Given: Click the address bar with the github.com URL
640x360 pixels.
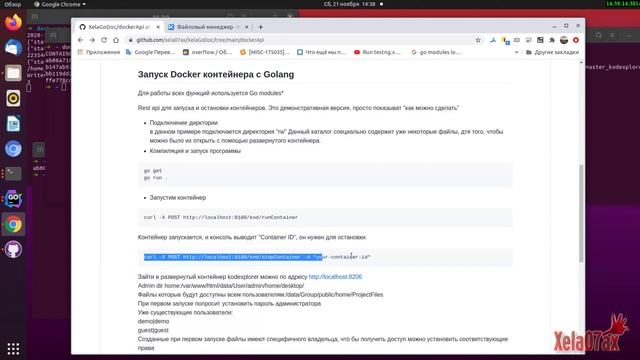Looking at the screenshot, I should click(x=300, y=40).
